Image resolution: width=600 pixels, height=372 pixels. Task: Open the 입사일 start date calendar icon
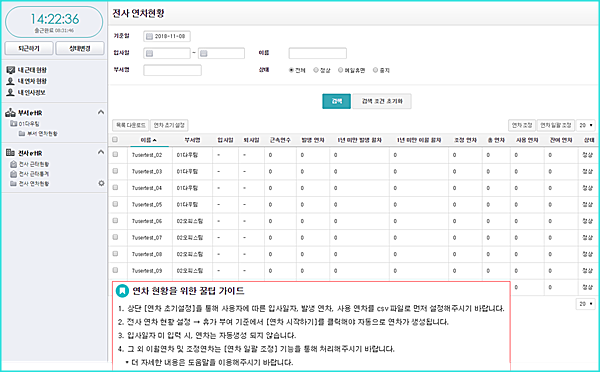(x=150, y=54)
